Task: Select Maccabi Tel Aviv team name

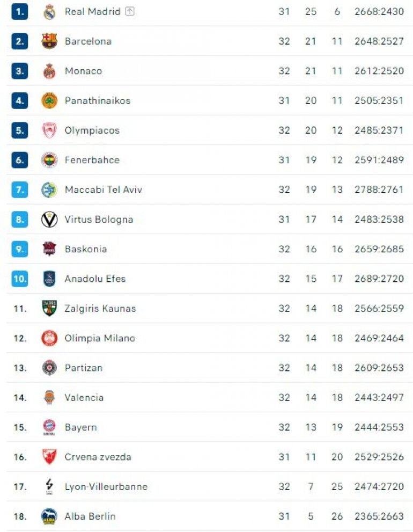Action: (x=103, y=190)
